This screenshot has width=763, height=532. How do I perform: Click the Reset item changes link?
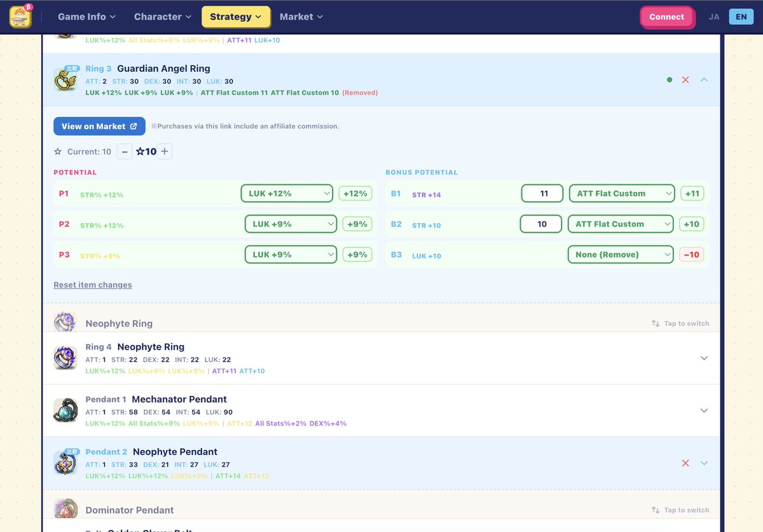93,284
